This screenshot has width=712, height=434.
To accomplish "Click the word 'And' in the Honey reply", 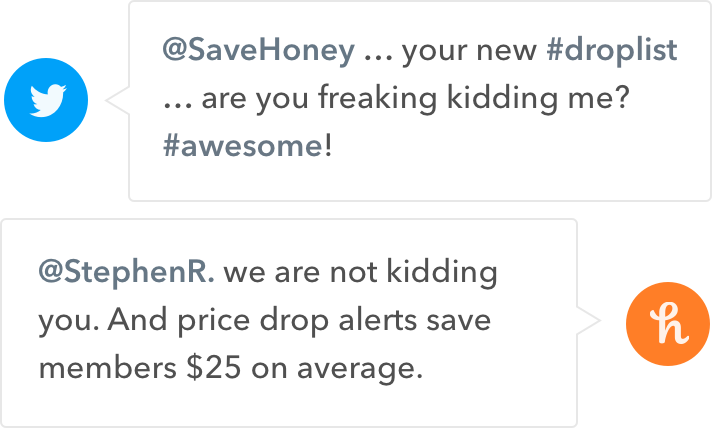I will tap(137, 320).
